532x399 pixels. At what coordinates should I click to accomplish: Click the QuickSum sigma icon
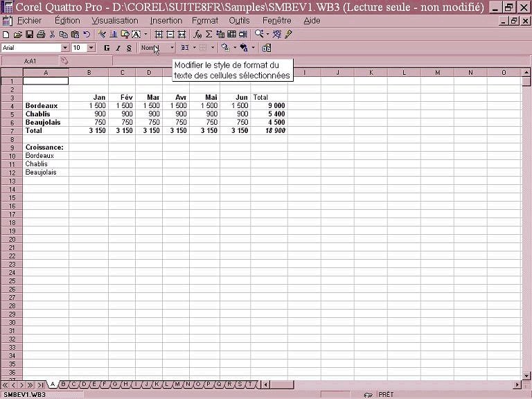(209, 34)
